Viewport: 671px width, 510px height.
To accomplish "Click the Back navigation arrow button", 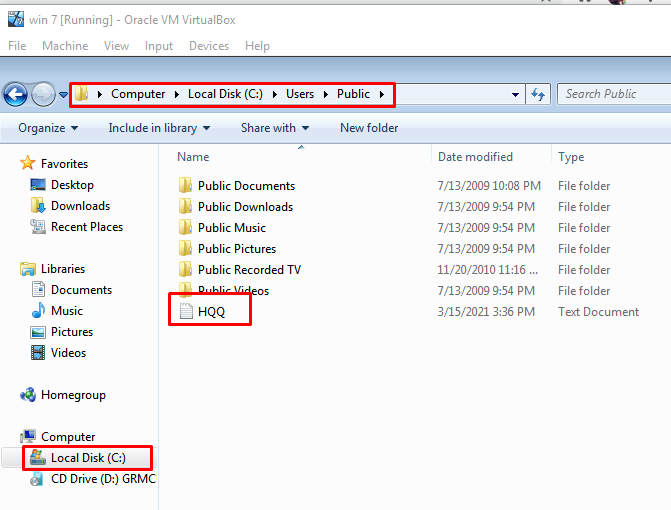I will 15,95.
